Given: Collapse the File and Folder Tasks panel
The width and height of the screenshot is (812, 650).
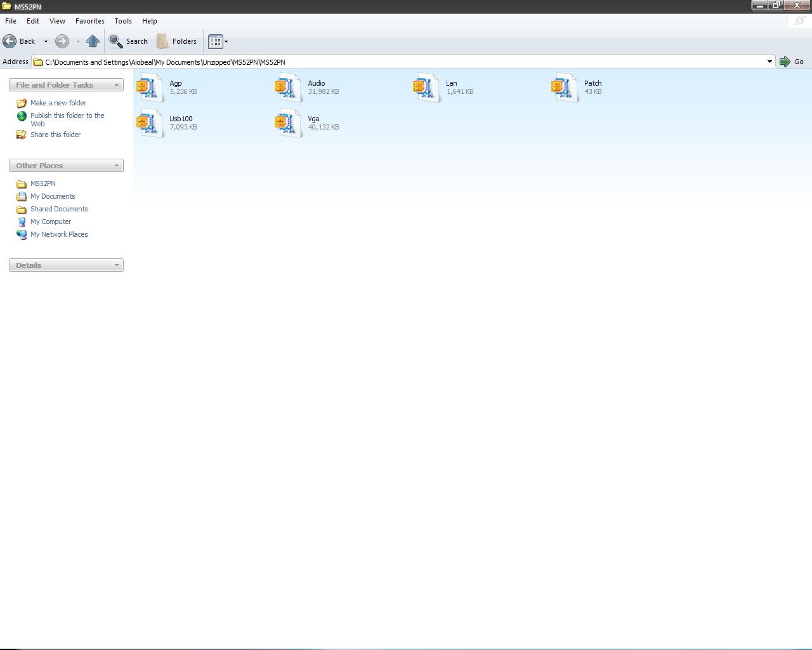Looking at the screenshot, I should pos(117,85).
